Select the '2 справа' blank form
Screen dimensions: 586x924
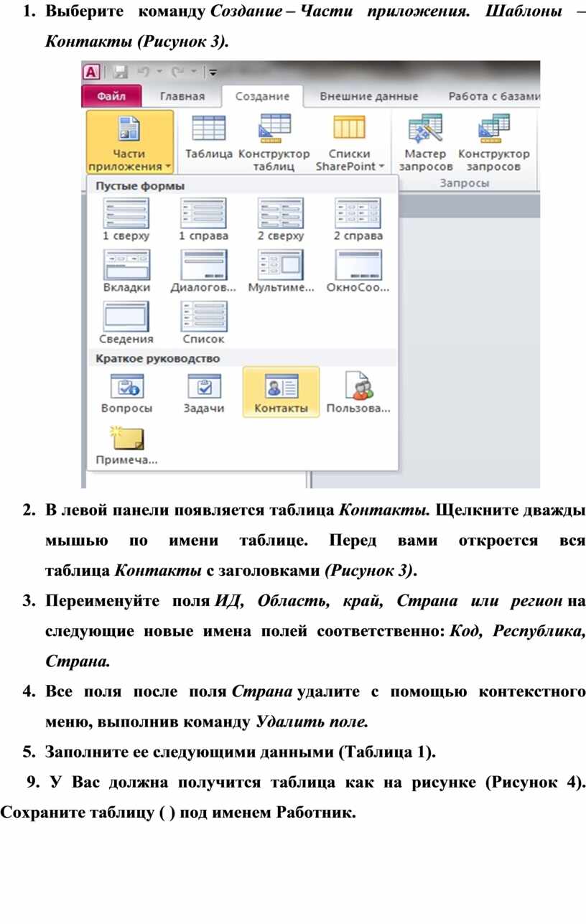358,219
